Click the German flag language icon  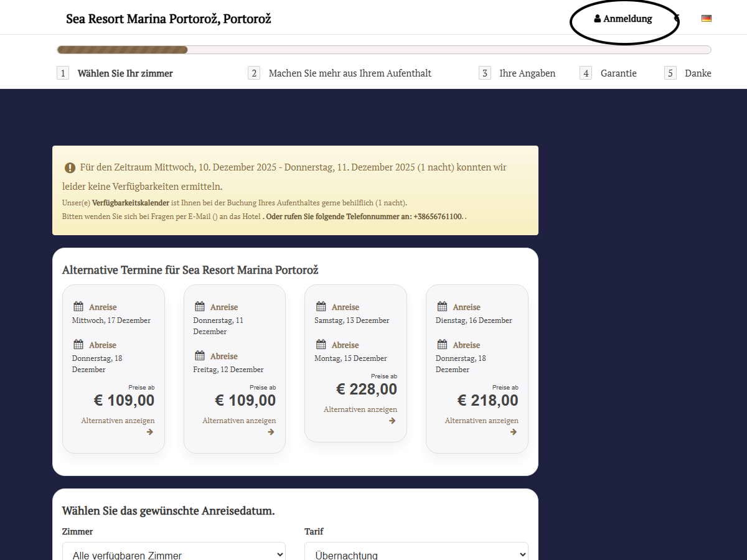706,19
